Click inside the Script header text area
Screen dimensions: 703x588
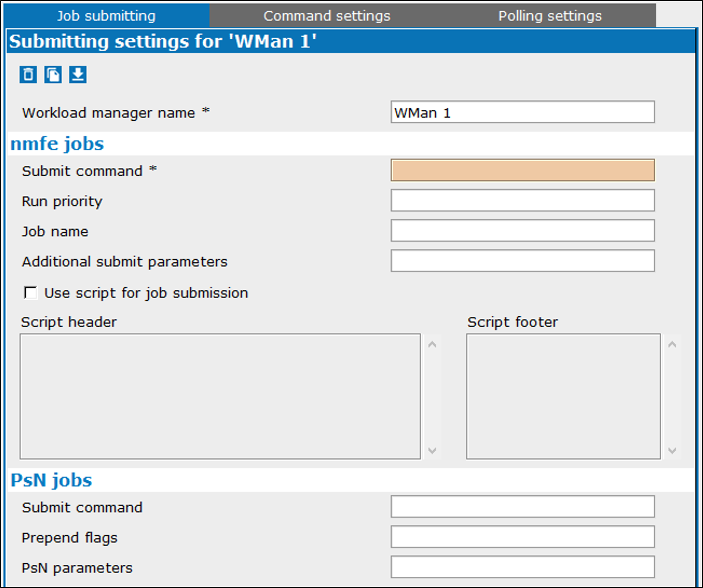[220, 396]
